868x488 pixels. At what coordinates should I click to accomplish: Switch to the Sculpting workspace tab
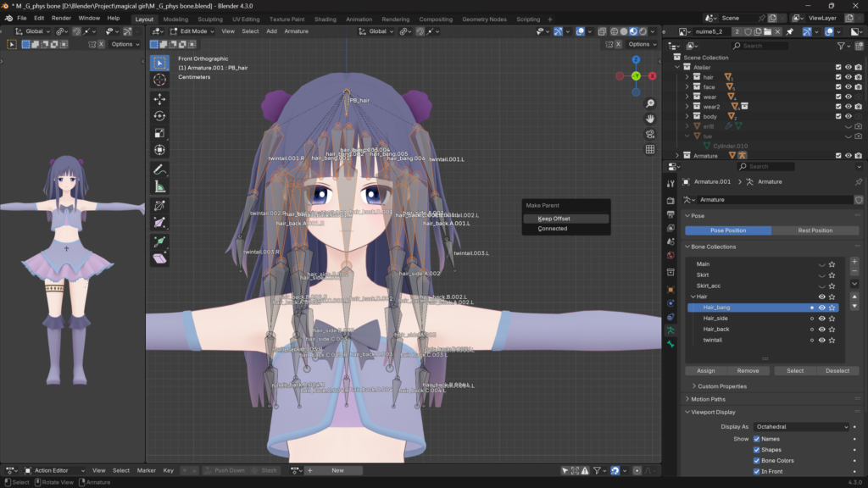(x=210, y=19)
